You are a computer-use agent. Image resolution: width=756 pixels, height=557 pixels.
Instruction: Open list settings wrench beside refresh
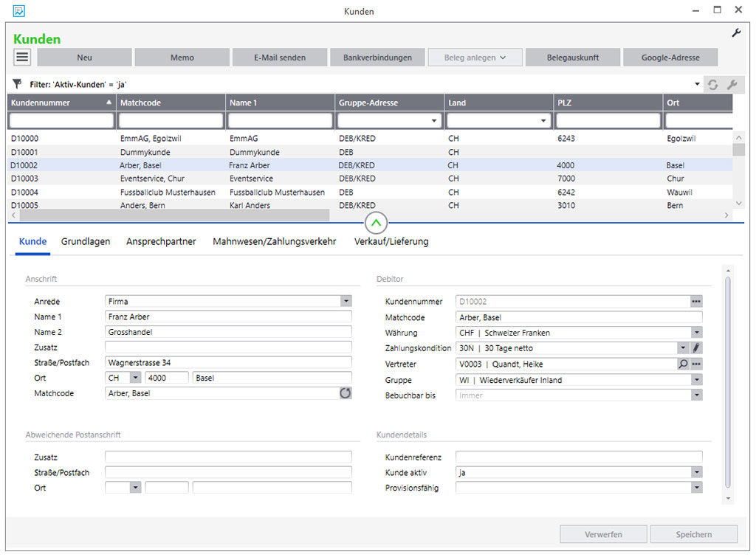coord(732,85)
